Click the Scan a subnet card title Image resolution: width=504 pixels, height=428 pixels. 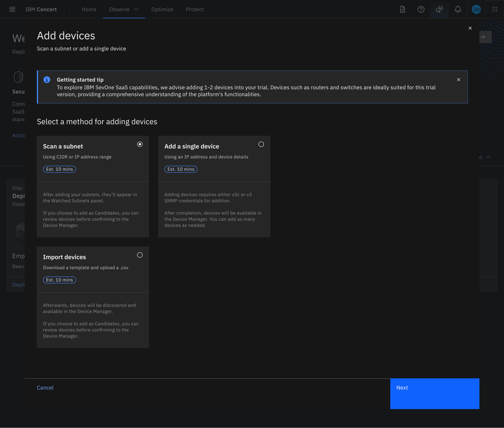tap(63, 146)
